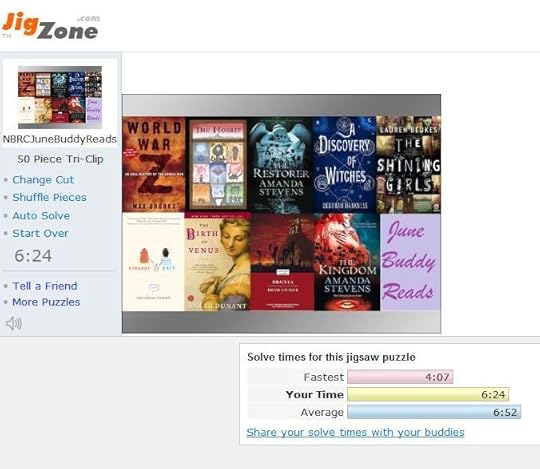Select The Shining Girls cover piece
The width and height of the screenshot is (540, 469).
tap(408, 164)
